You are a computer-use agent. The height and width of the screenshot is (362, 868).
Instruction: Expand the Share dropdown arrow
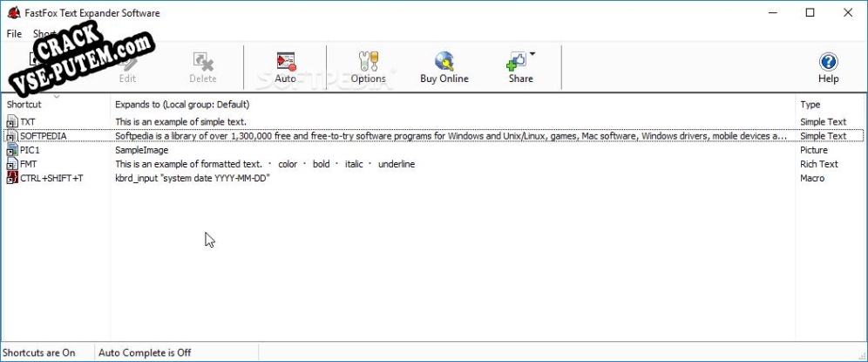point(532,54)
